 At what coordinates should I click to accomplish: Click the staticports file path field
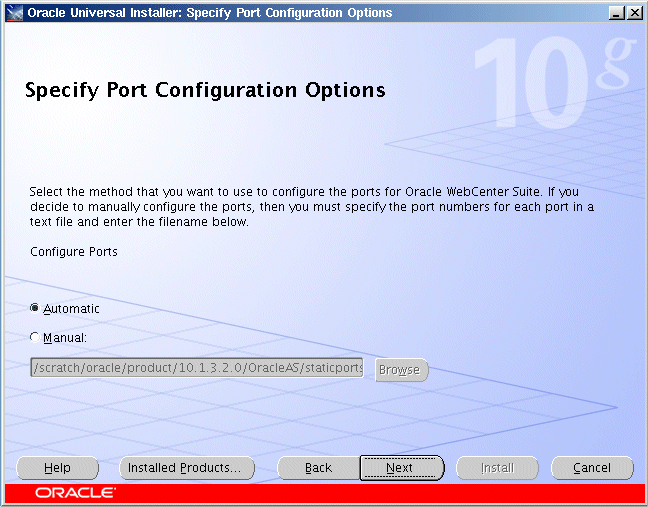tap(197, 367)
